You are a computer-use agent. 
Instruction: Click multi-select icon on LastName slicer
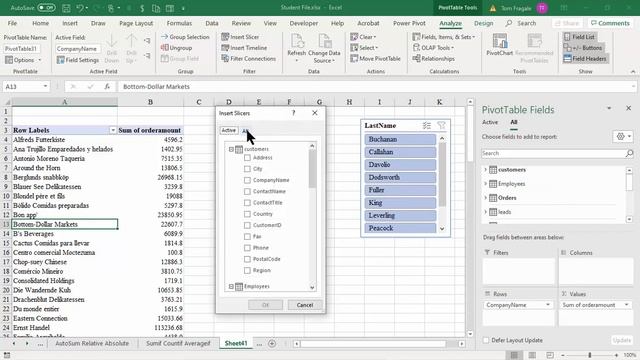(x=427, y=126)
